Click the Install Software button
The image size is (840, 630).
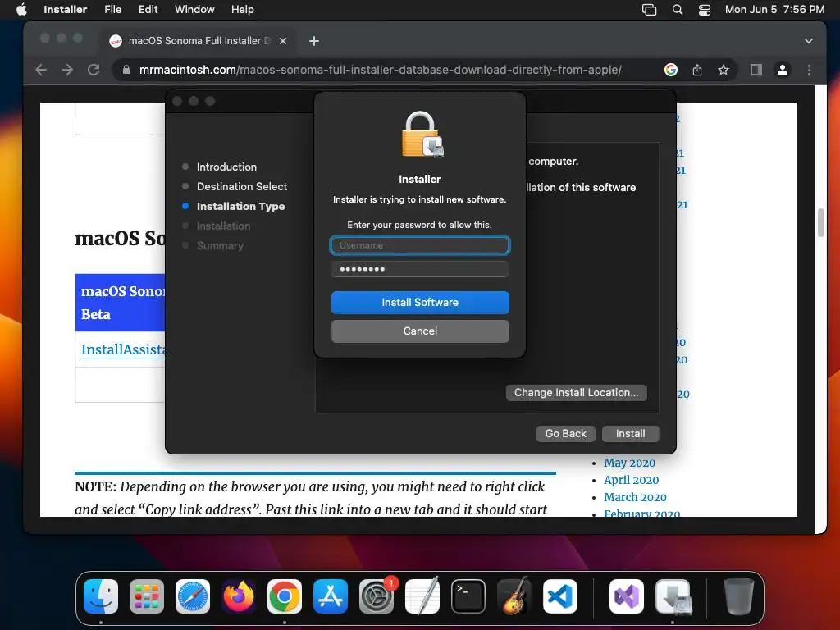coord(420,302)
